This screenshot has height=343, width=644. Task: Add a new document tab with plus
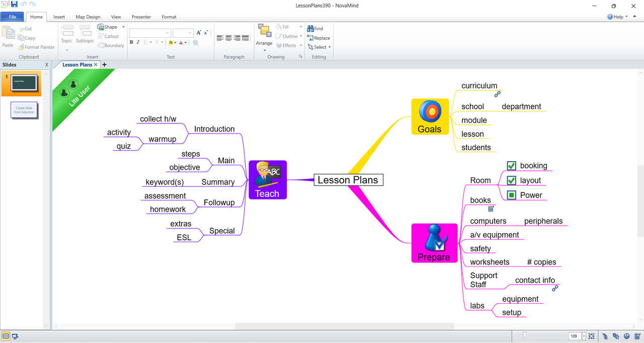point(104,64)
